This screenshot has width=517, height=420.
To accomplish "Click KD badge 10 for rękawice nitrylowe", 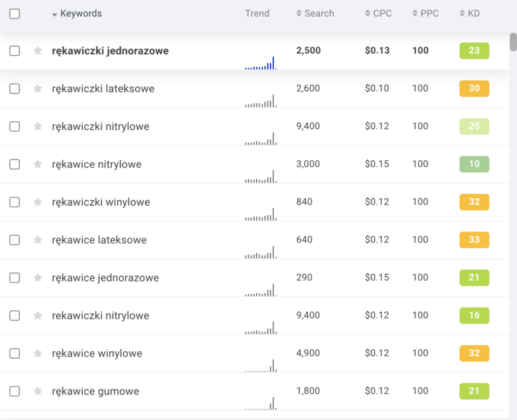I will click(474, 164).
